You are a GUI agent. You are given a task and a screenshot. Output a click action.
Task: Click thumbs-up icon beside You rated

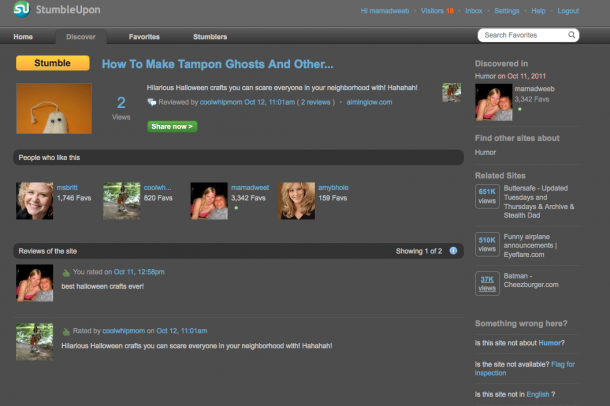pos(66,273)
